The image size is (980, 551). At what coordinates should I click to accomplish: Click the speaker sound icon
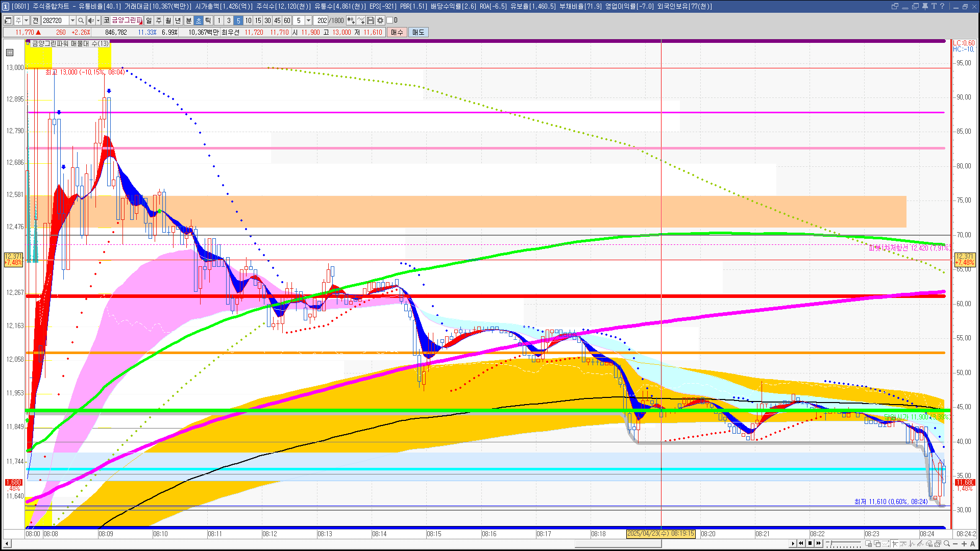[x=91, y=20]
